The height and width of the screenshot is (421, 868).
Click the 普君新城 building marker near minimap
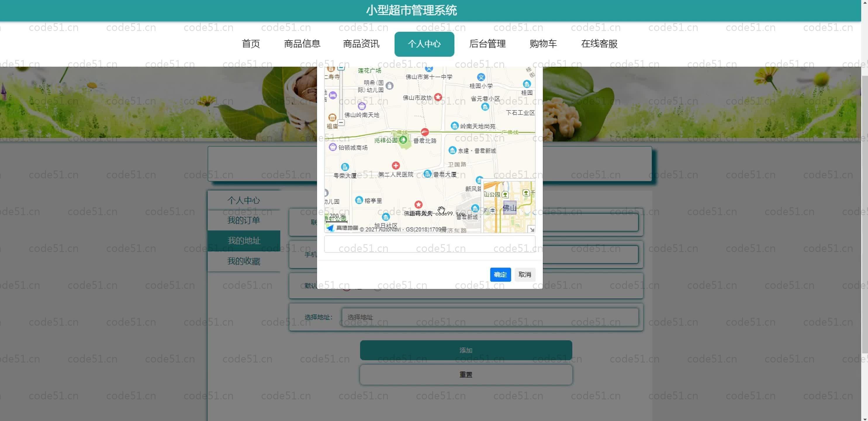(x=475, y=208)
